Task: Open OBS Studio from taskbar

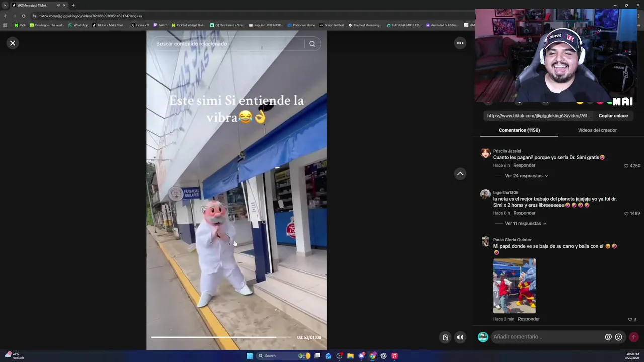Action: (339, 356)
